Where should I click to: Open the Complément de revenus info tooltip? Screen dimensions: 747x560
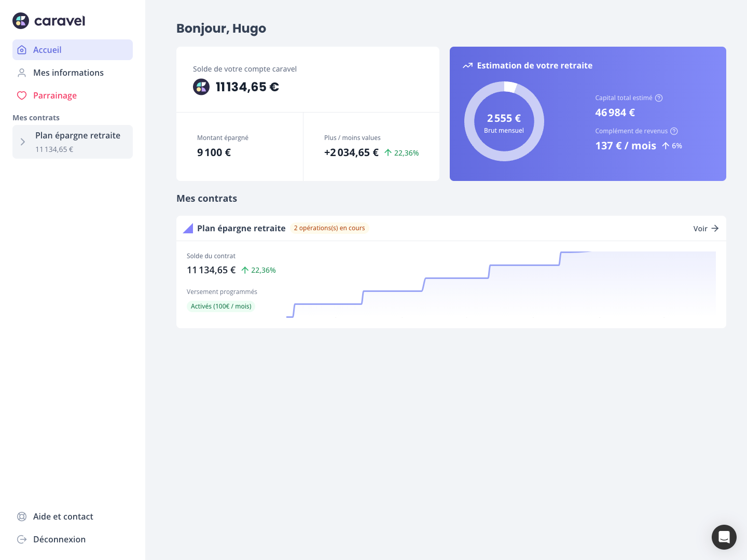point(674,131)
